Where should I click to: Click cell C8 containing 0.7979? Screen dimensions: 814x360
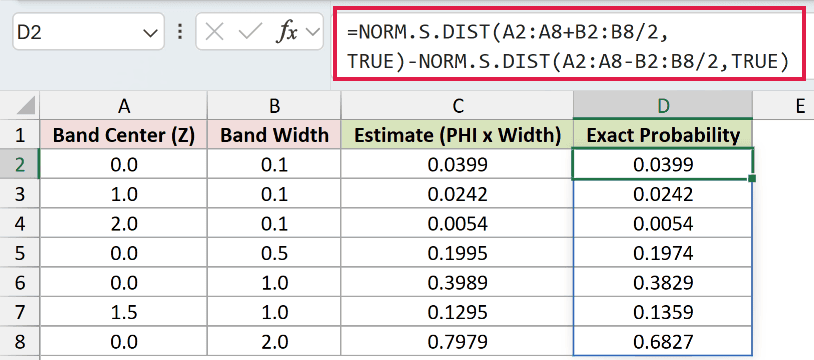(x=457, y=342)
